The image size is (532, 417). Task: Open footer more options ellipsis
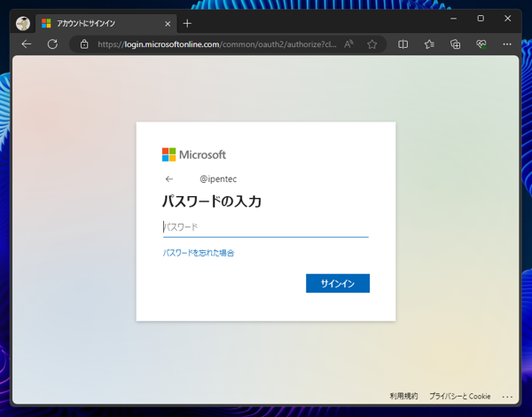click(x=507, y=397)
